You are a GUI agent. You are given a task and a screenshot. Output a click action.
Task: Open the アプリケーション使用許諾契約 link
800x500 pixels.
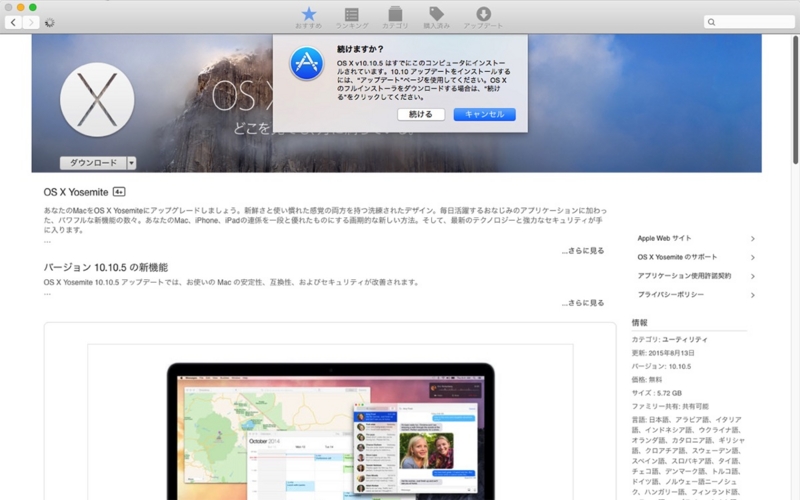coord(684,276)
